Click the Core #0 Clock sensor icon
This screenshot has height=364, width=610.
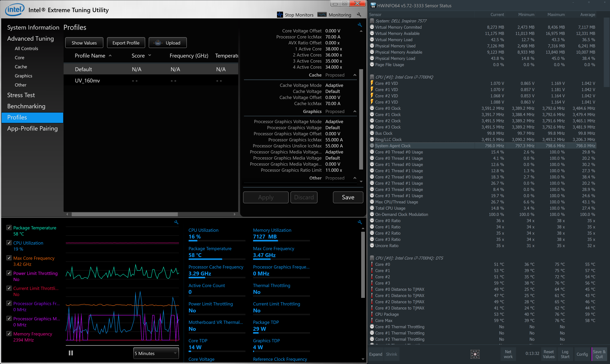(x=372, y=108)
